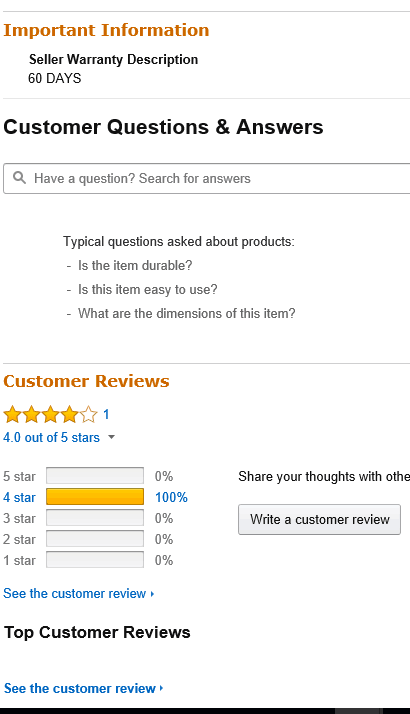This screenshot has width=410, height=714.
Task: Click the arrow beside bottom customer review link
Action: pyautogui.click(x=161, y=688)
